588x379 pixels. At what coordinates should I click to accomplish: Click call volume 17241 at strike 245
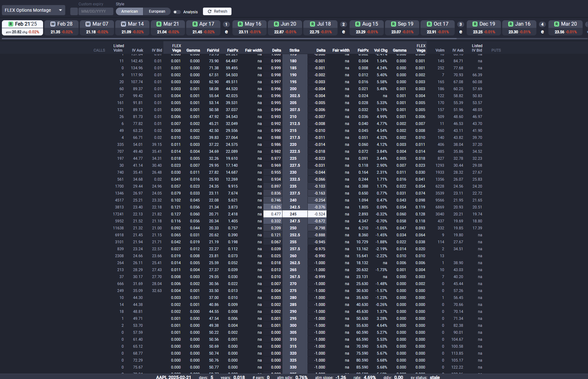pos(118,214)
